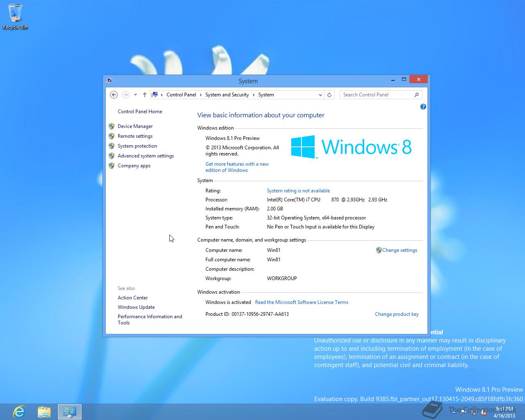This screenshot has width=525, height=420.
Task: Open System rating is not available link
Action: (298, 191)
